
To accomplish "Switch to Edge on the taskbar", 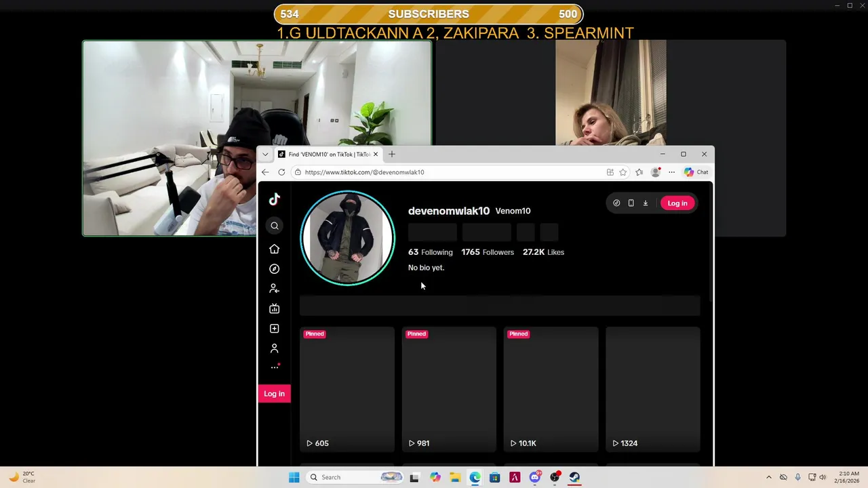I will pyautogui.click(x=475, y=477).
